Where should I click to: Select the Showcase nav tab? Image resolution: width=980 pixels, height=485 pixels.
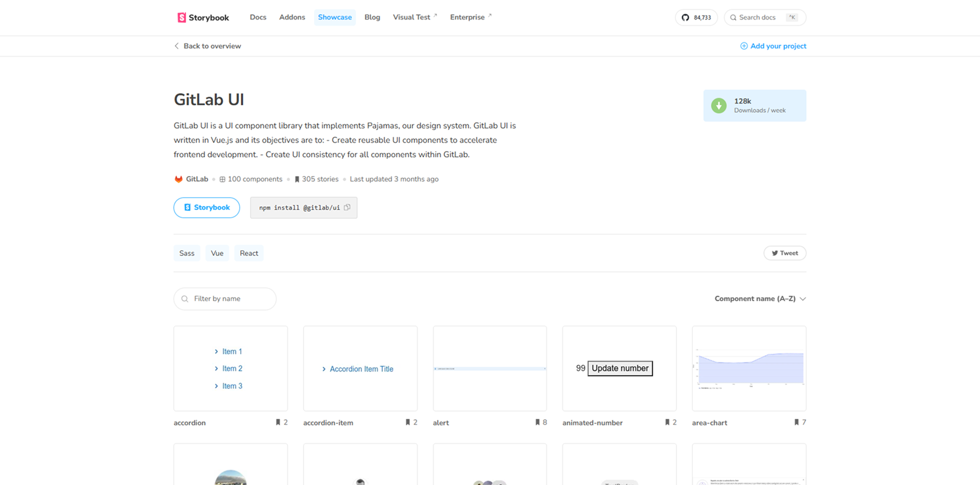[335, 17]
